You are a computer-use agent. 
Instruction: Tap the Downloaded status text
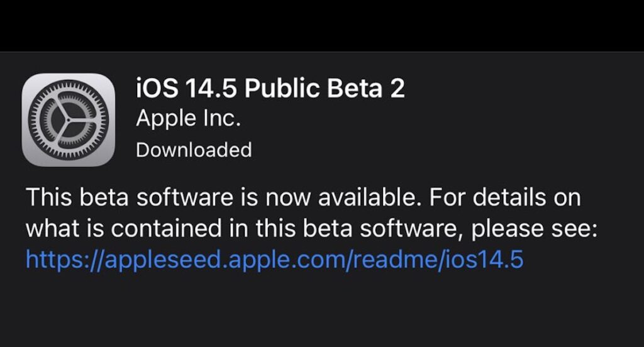(x=194, y=150)
